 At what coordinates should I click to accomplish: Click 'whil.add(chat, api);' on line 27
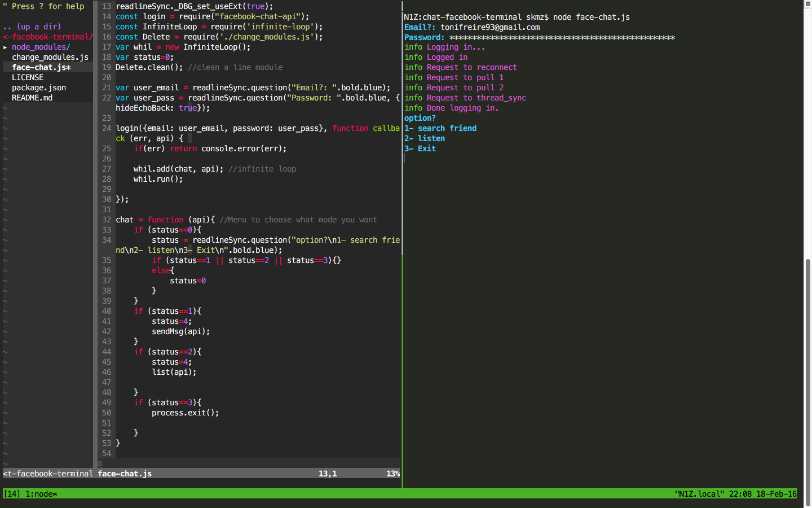pos(179,169)
